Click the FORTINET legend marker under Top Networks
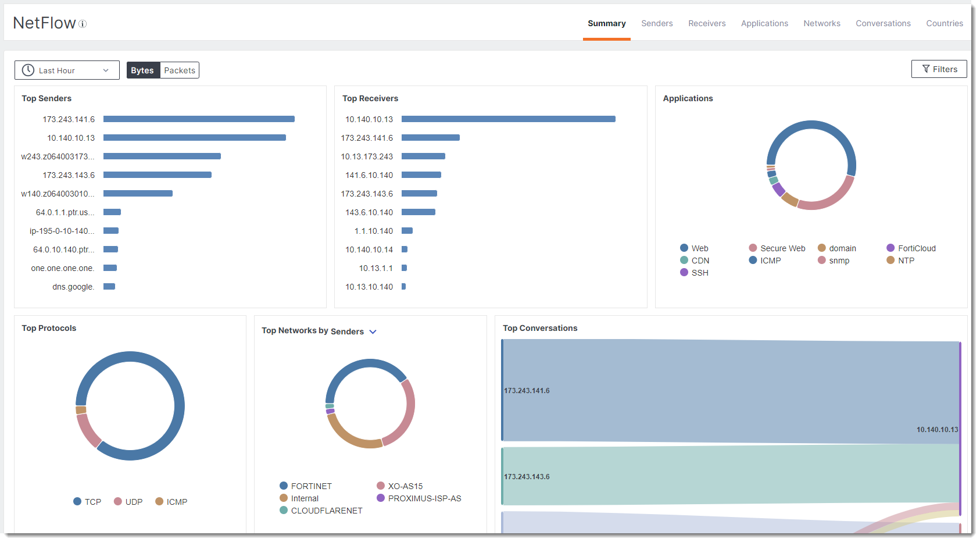 click(x=284, y=486)
